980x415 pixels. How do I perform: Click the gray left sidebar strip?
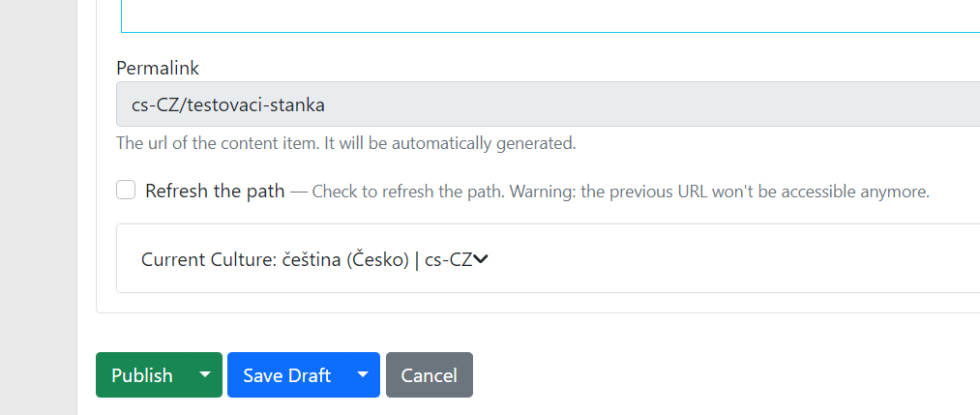tap(38, 207)
